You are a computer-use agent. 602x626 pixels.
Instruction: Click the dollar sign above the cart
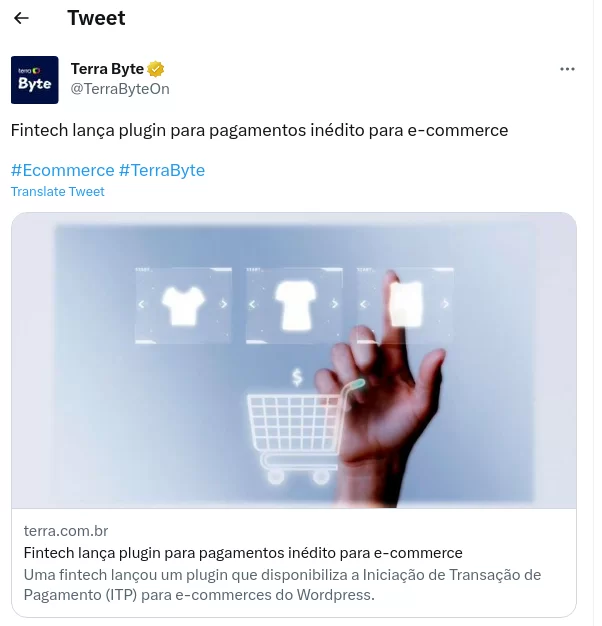297,378
